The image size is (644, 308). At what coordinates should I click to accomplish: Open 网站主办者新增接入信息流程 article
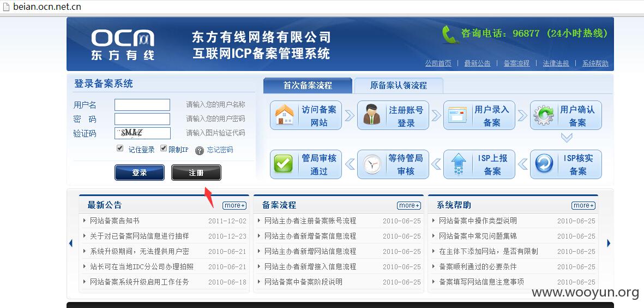[310, 266]
